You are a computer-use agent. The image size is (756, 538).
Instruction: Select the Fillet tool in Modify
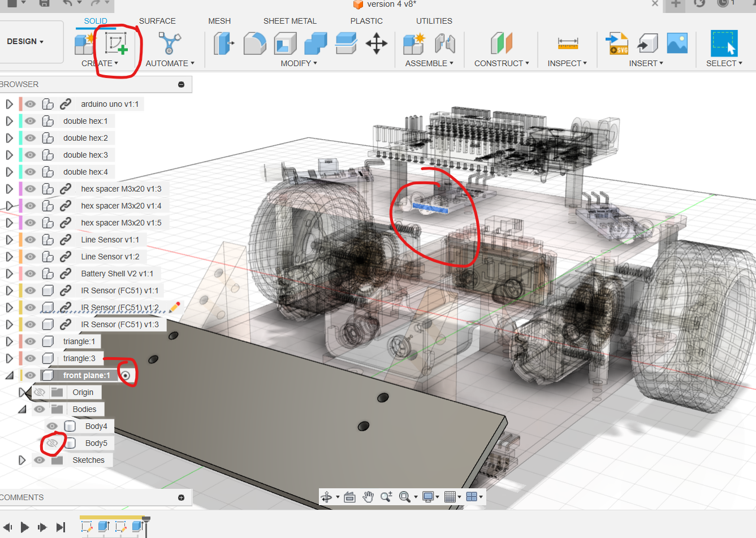(x=255, y=44)
